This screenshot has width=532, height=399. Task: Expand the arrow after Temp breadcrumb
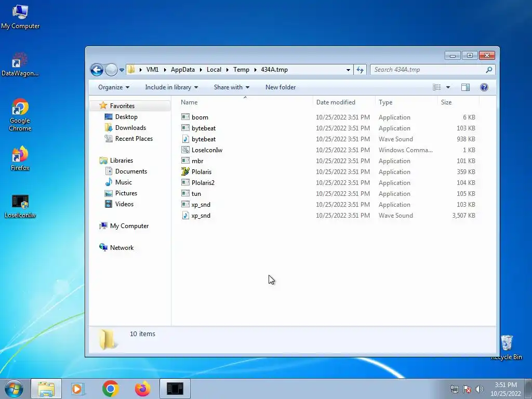(x=255, y=70)
